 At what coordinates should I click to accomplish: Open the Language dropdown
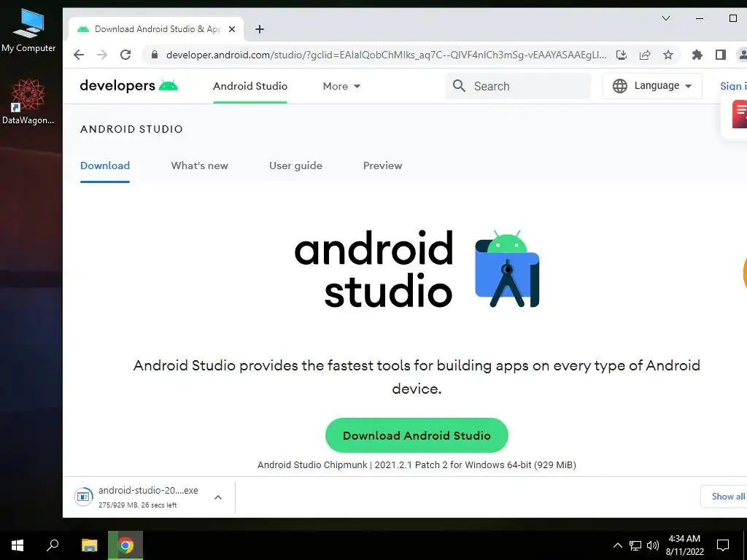652,86
